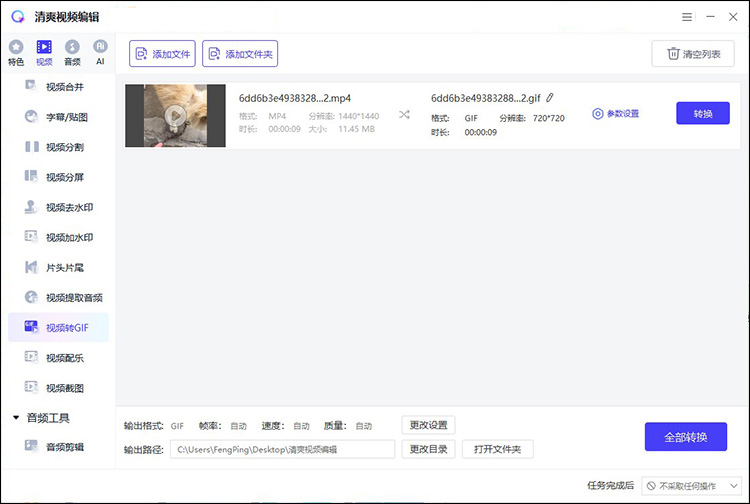
Task: Open the 视频分割 tool
Action: (x=58, y=147)
